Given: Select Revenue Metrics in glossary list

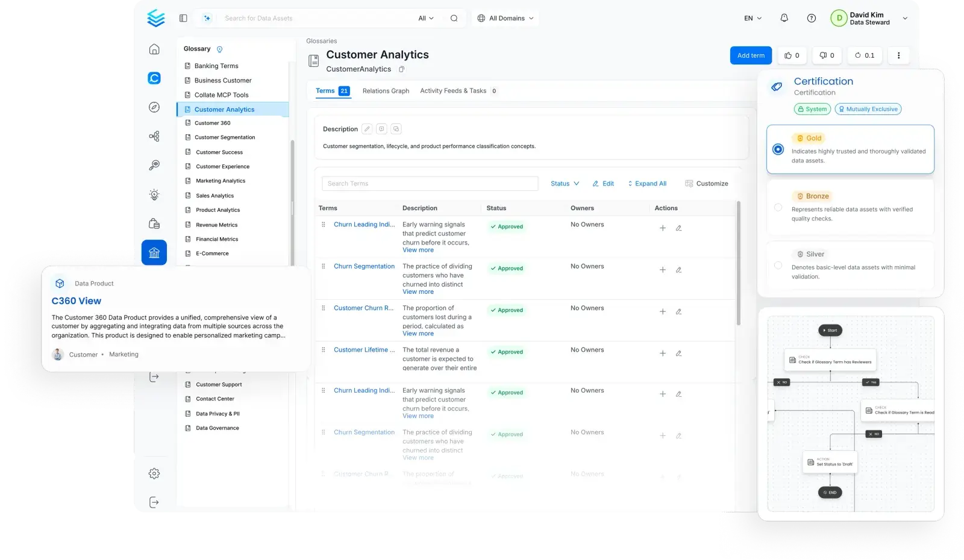Looking at the screenshot, I should [x=216, y=225].
